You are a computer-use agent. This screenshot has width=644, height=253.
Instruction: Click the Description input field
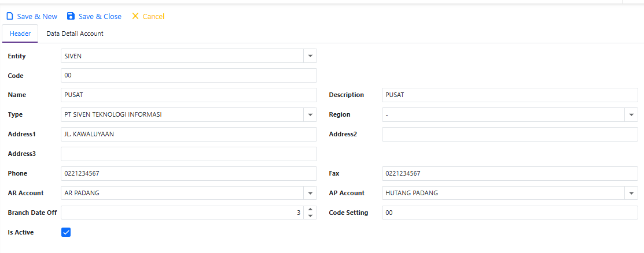click(510, 95)
